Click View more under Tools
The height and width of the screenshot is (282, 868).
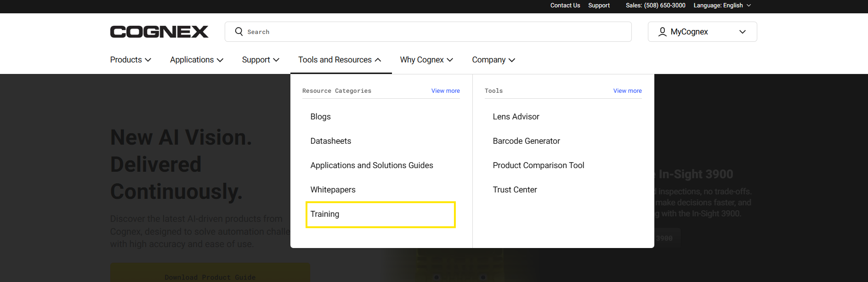tap(628, 91)
